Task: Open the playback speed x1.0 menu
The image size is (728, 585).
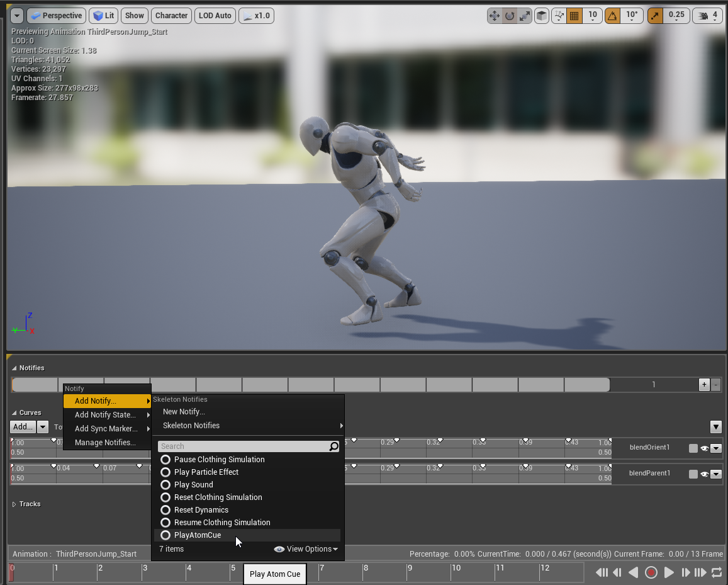Action: [x=256, y=16]
